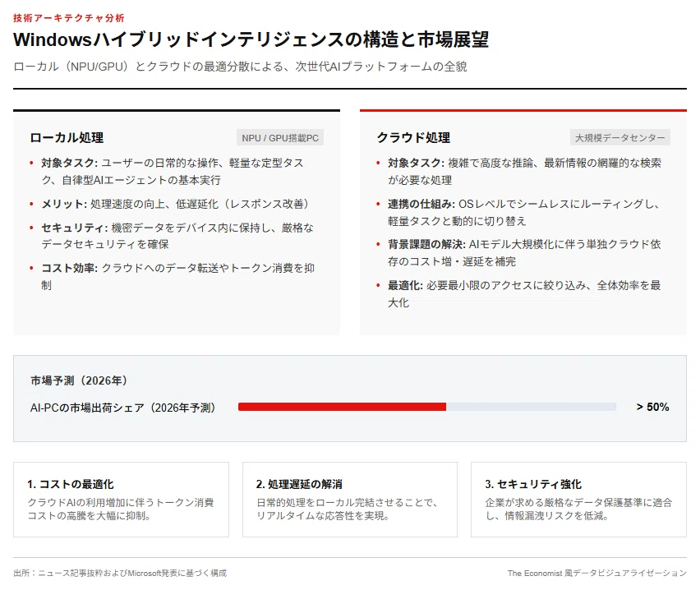Click the source note "出所：ニュース記事抜粋およびMicrosoft発表に基づく構成"
This screenshot has width=700, height=590.
coord(120,573)
